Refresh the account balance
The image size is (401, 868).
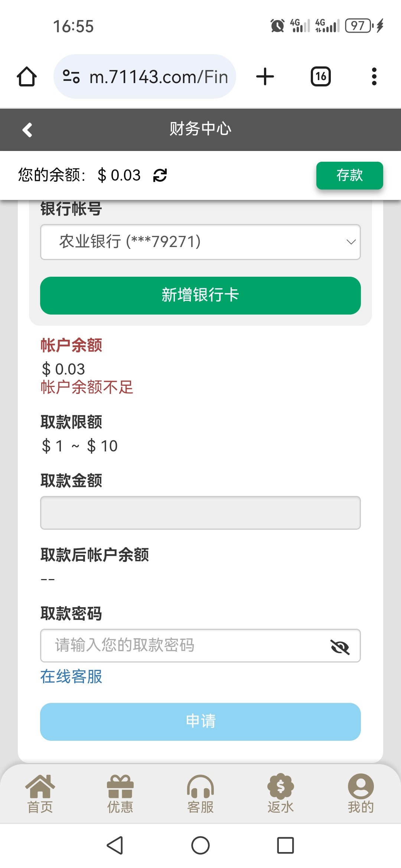click(x=160, y=175)
